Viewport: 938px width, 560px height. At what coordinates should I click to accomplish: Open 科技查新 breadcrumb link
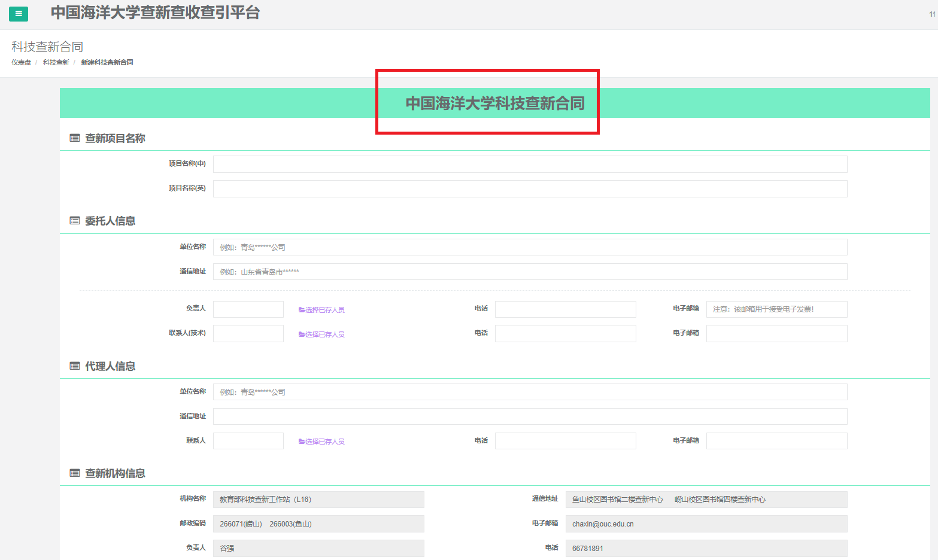(x=56, y=62)
